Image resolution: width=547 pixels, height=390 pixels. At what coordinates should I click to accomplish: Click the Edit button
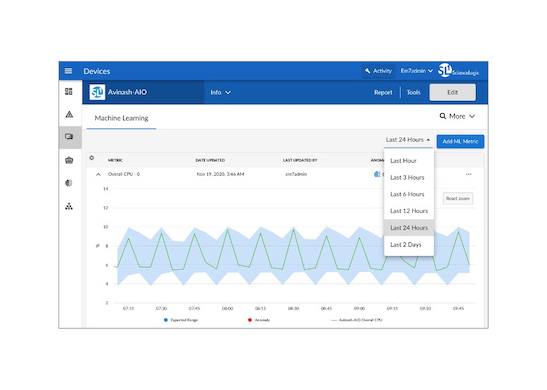tap(452, 92)
